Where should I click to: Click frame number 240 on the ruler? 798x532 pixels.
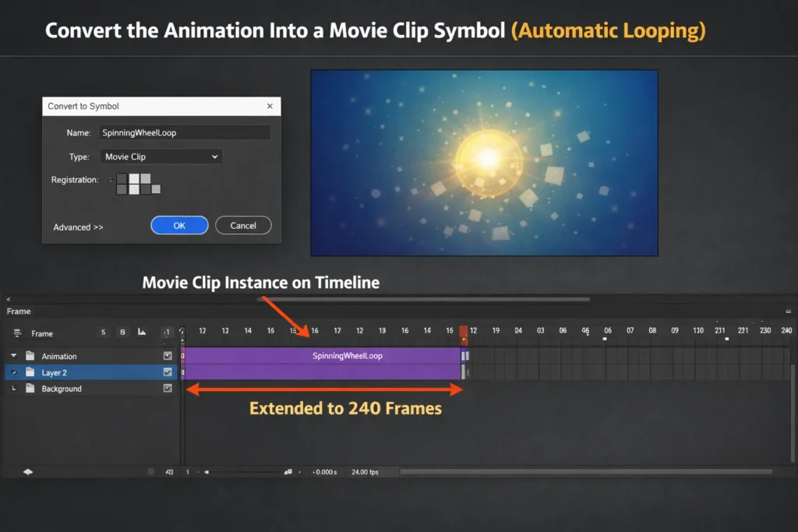click(x=786, y=330)
